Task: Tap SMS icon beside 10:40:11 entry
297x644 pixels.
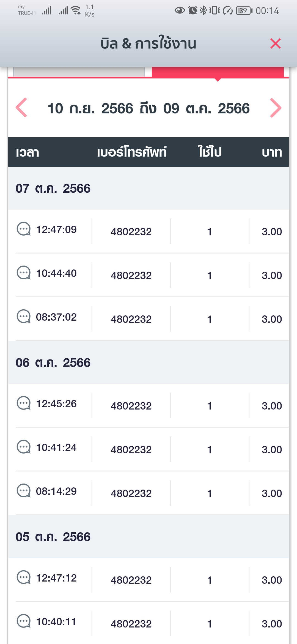Action: click(24, 621)
